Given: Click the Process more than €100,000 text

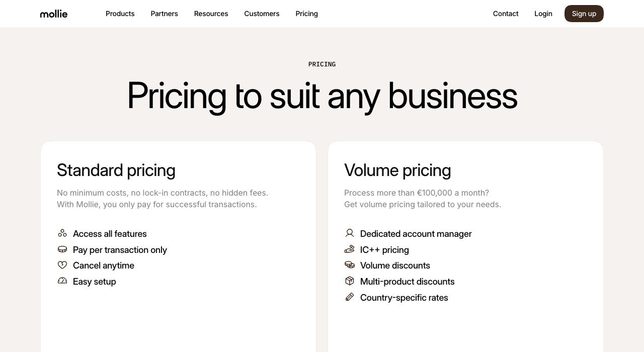Looking at the screenshot, I should coord(423,199).
